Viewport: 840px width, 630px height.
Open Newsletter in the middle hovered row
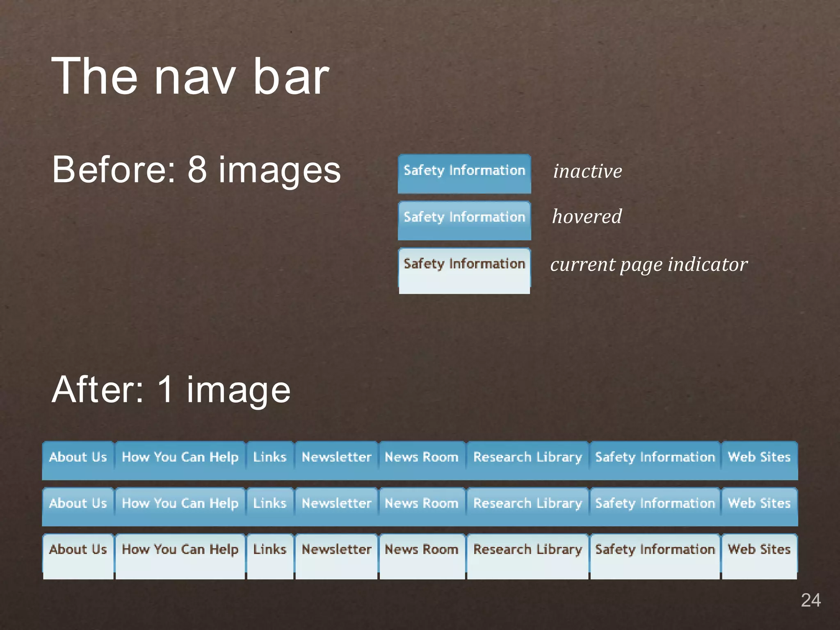coord(336,507)
